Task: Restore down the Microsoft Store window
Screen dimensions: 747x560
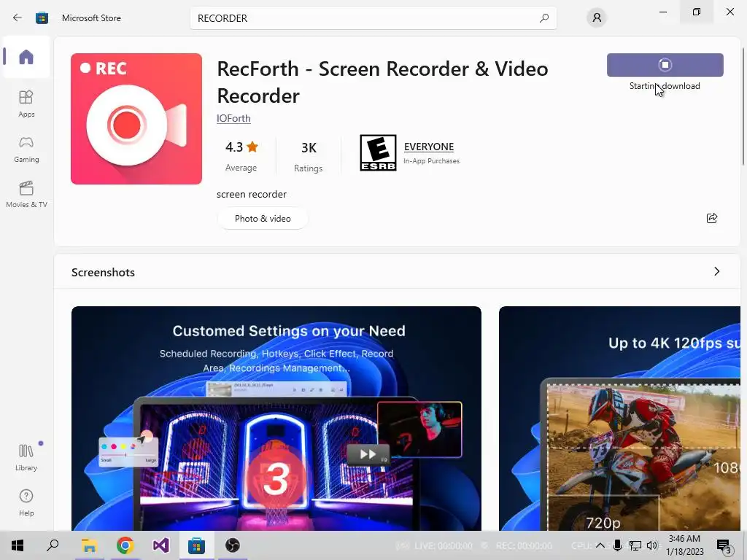Action: point(697,12)
